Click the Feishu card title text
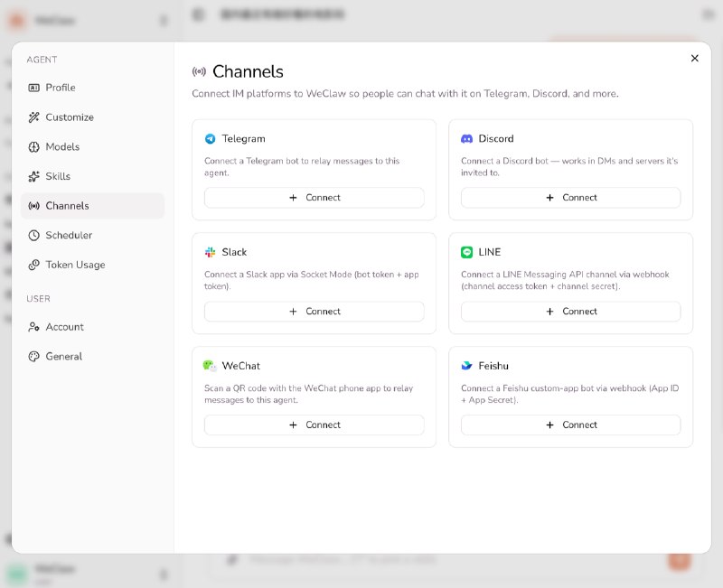This screenshot has height=588, width=723. 493,366
